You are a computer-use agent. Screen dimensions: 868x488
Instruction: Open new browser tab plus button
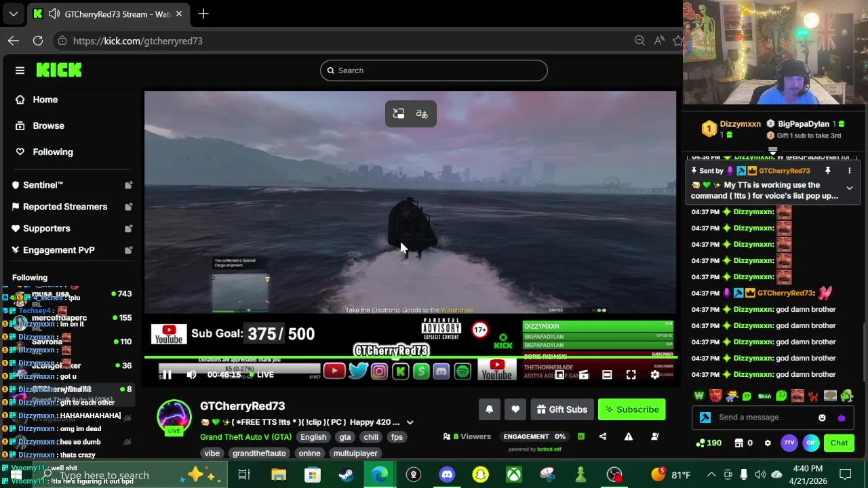tap(203, 14)
